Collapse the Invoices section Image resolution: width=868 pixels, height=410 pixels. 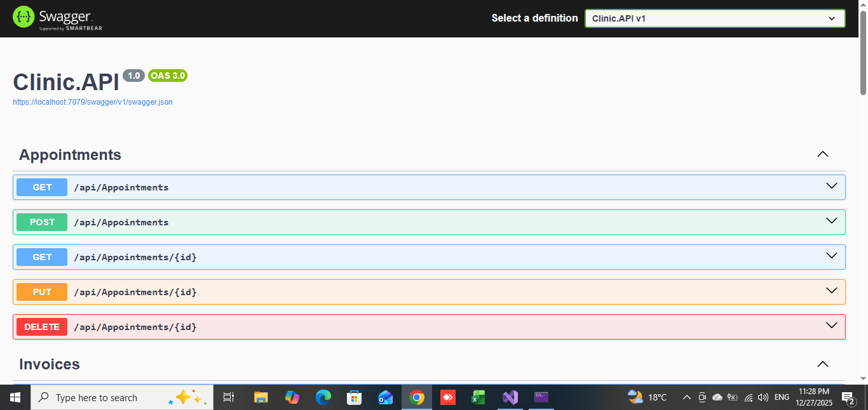[822, 364]
